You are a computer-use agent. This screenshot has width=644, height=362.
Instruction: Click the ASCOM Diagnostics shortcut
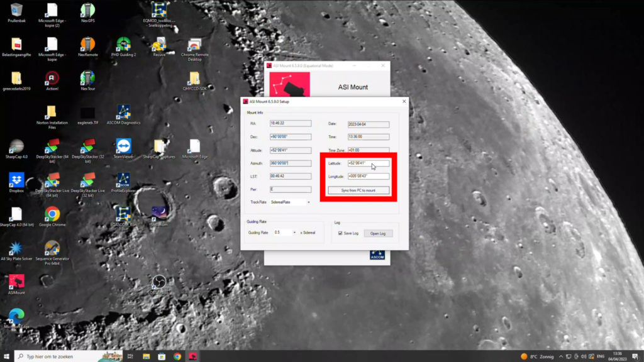(124, 116)
